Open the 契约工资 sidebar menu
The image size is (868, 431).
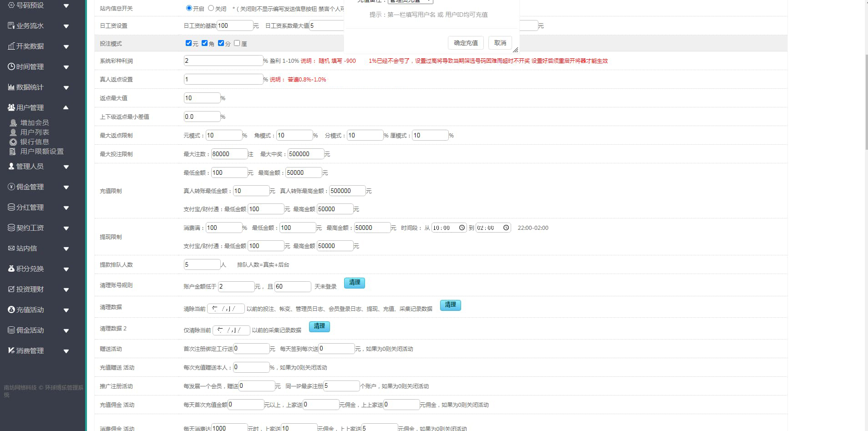(x=30, y=228)
